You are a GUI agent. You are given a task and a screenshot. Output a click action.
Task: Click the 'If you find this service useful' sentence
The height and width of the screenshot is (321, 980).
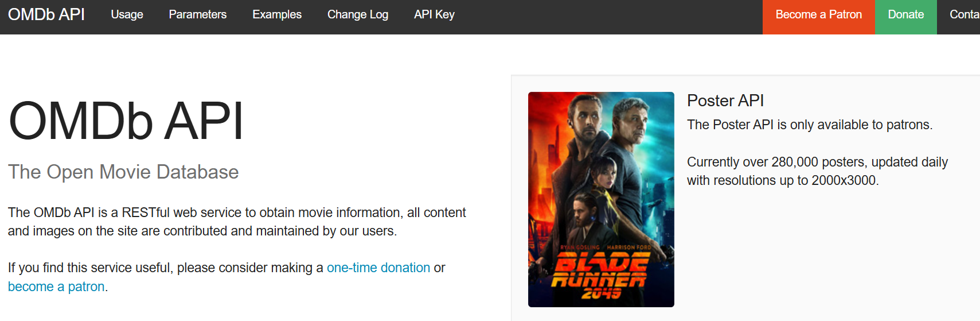(x=227, y=277)
